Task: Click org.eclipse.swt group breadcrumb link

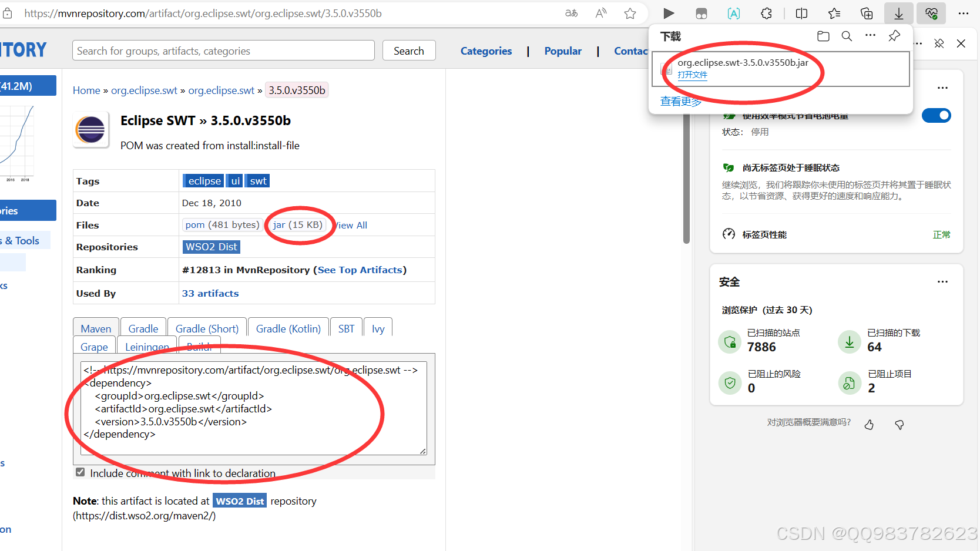Action: tap(144, 90)
